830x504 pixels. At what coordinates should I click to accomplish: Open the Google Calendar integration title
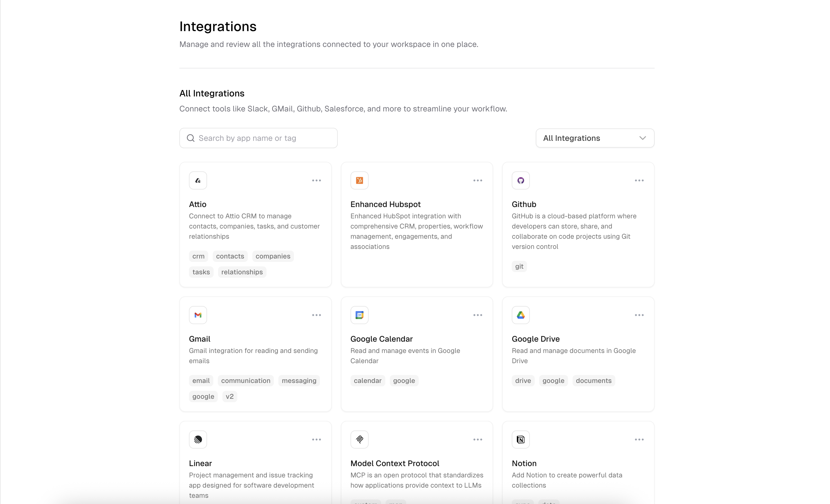pyautogui.click(x=381, y=339)
